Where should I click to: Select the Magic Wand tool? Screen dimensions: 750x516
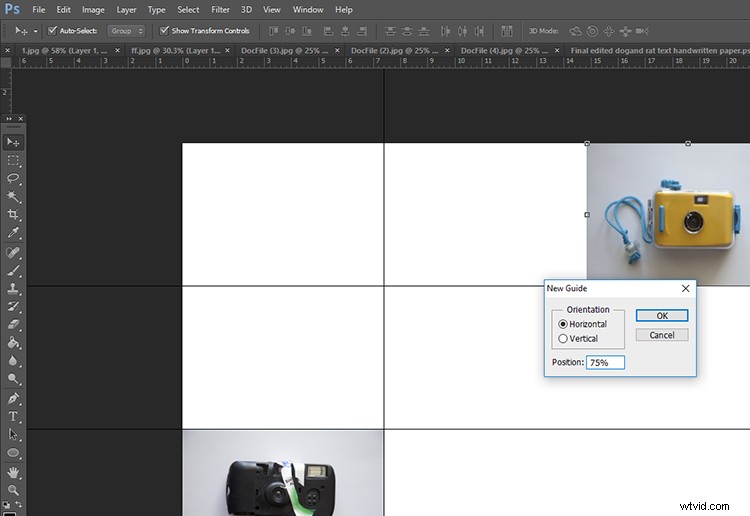13,196
